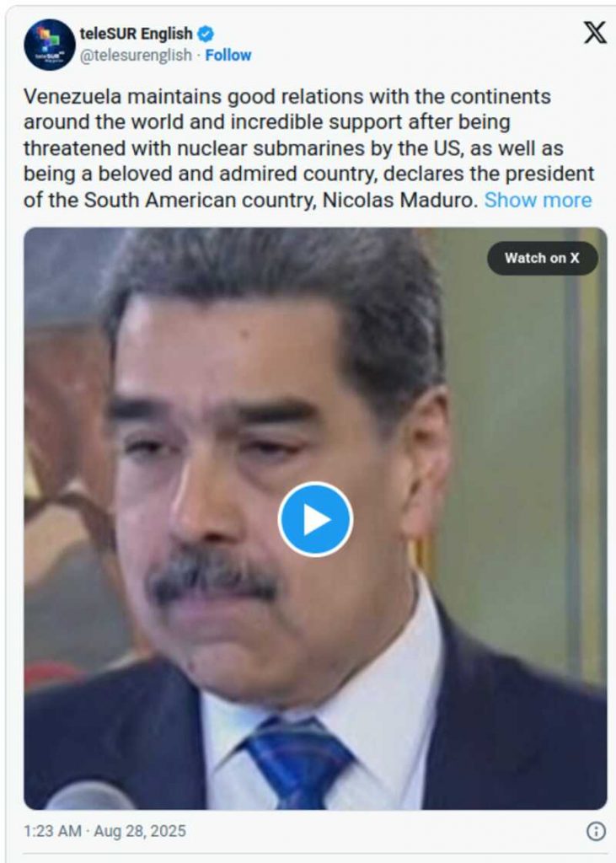Open the 1:23 AM time link
The width and height of the screenshot is (616, 863).
click(52, 831)
